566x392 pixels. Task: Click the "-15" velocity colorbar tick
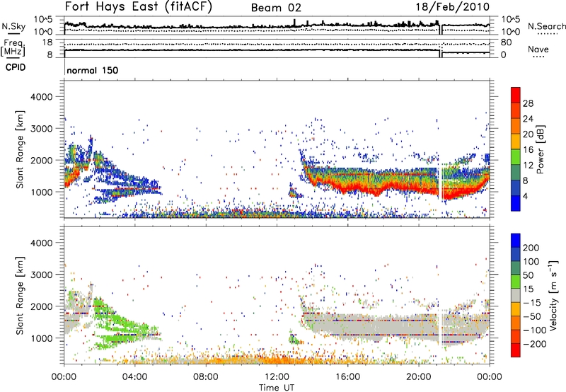click(532, 303)
